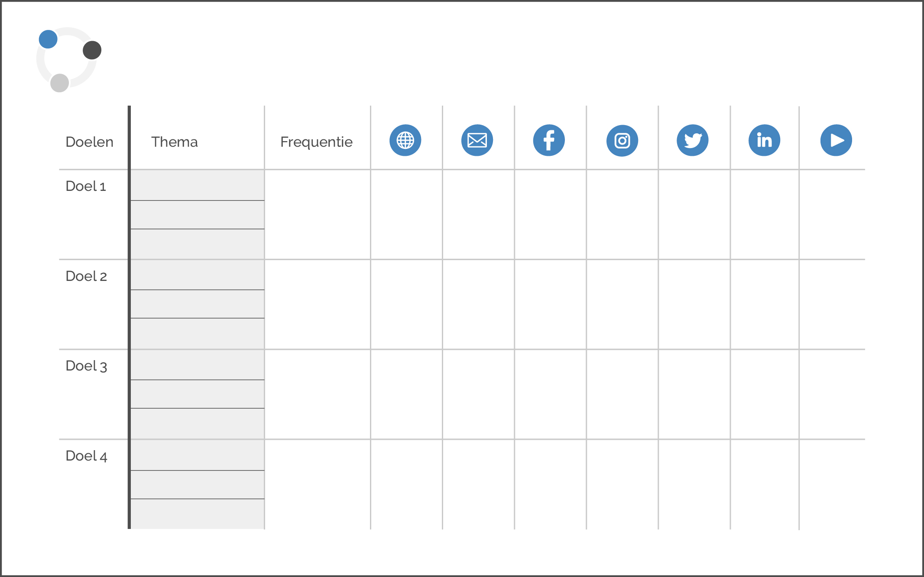Viewport: 924px width, 577px height.
Task: Select the Thema column header
Action: [174, 142]
